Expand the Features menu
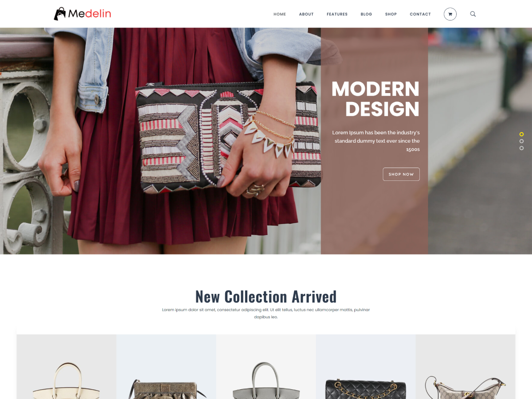 (x=337, y=14)
